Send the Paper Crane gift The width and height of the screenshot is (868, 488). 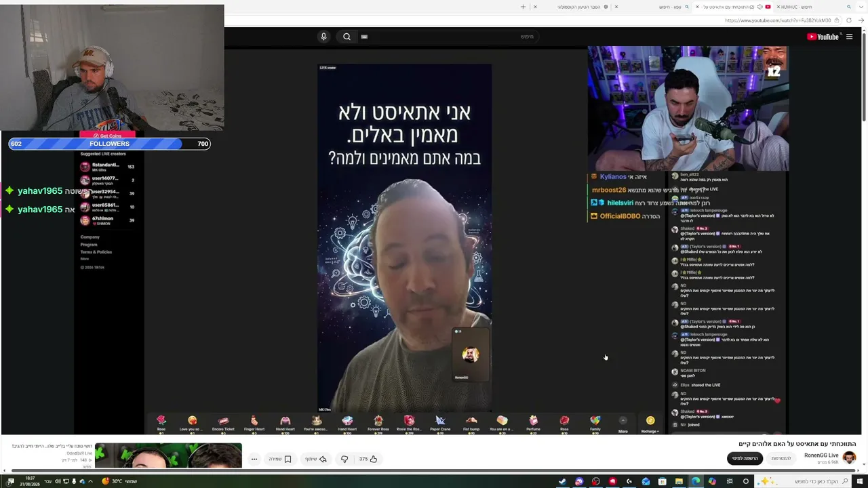coord(440,424)
